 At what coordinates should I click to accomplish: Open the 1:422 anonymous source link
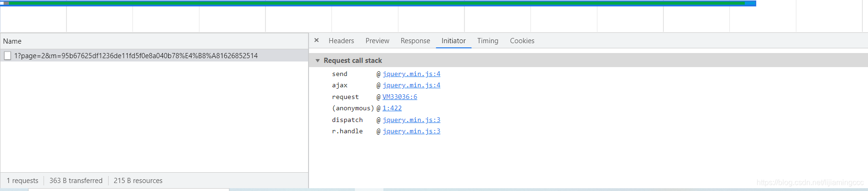[392, 108]
